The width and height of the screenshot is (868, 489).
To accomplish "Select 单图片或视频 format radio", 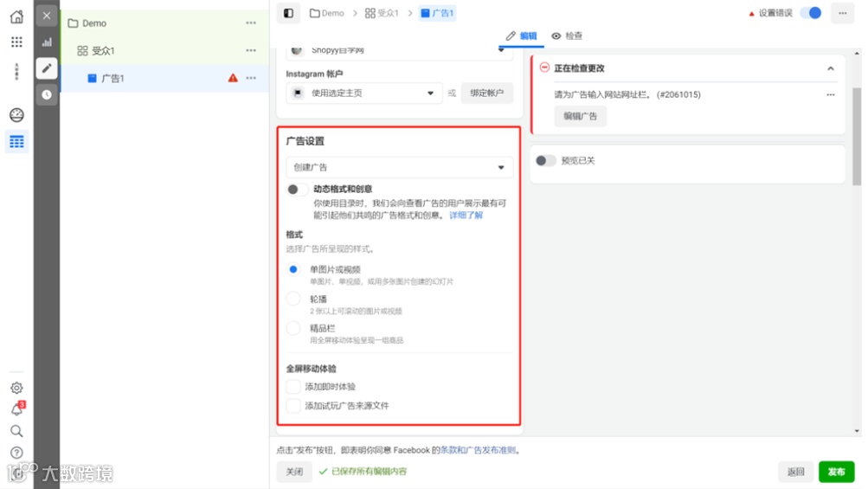I will point(293,270).
